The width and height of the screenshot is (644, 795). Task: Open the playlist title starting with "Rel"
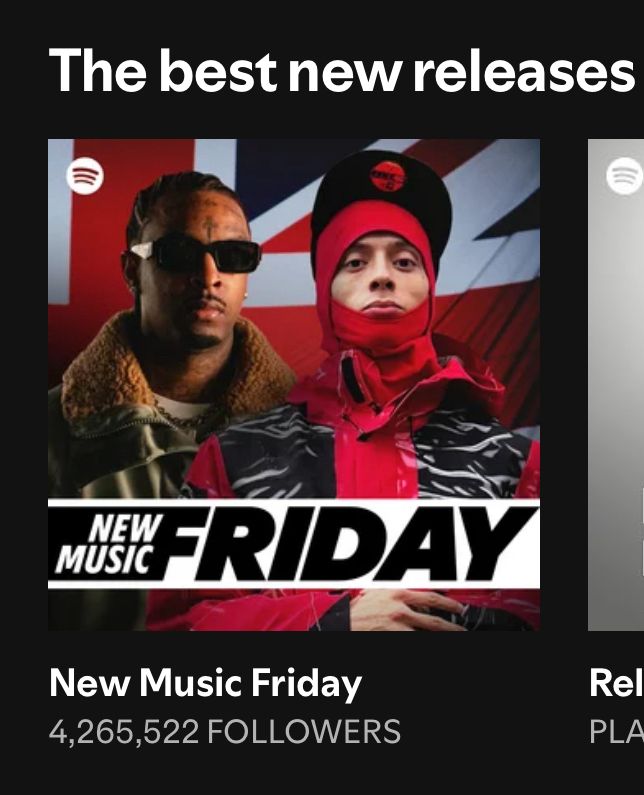tap(617, 683)
